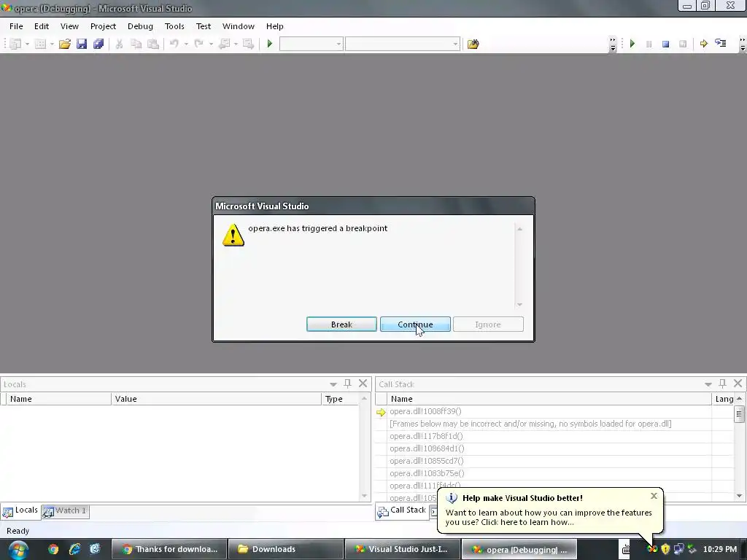Click the Break button in dialog
The height and width of the screenshot is (560, 747).
(341, 324)
